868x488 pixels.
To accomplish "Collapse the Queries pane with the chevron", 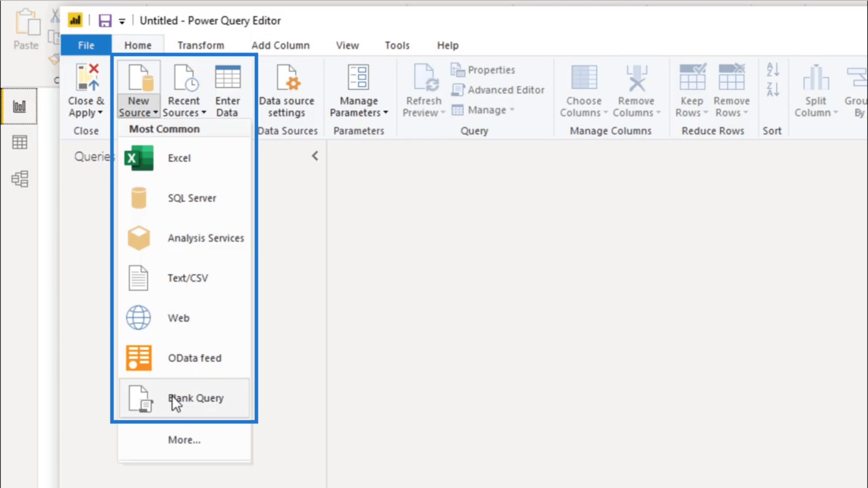I will click(x=315, y=156).
